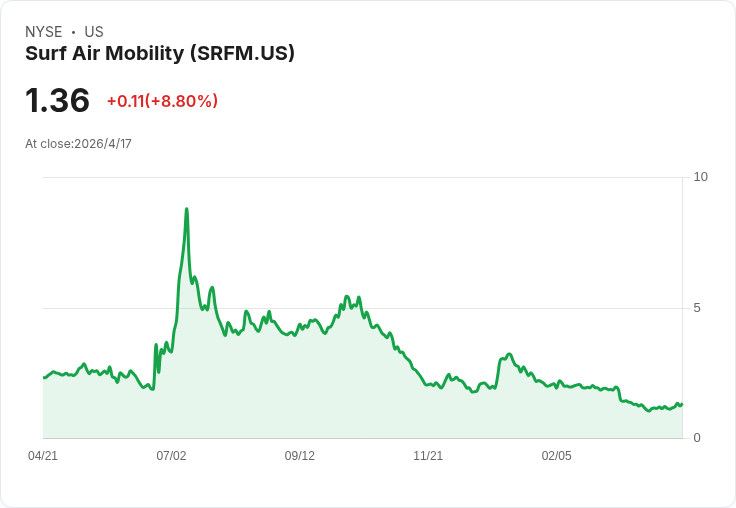Click the chart line's rightmost end point
Viewport: 736px width, 508px height.
(x=682, y=404)
